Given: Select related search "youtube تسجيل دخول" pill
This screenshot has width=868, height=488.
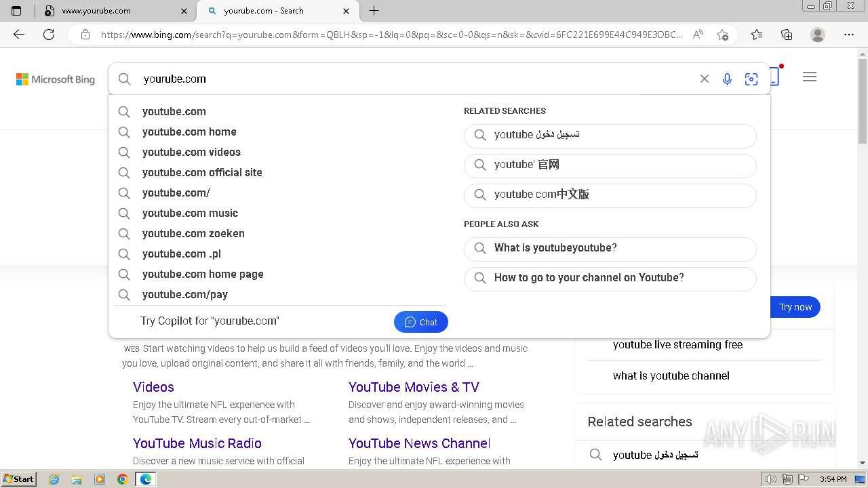Looking at the screenshot, I should [x=610, y=136].
